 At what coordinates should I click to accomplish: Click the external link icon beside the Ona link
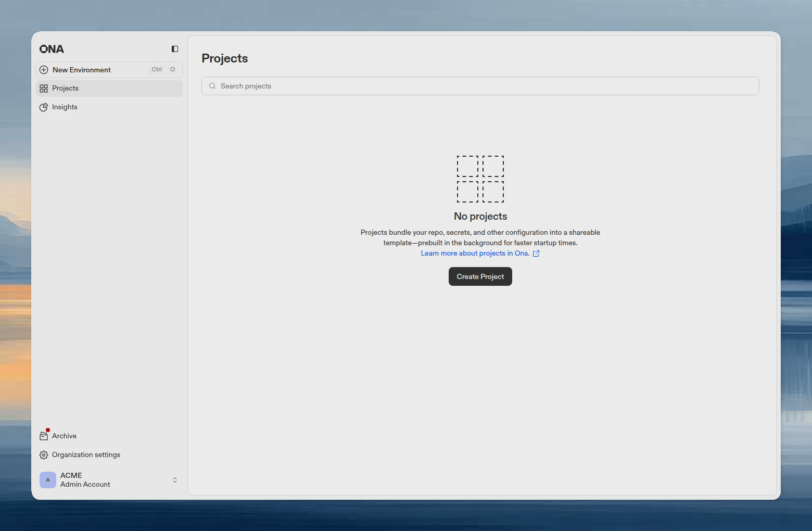click(536, 253)
